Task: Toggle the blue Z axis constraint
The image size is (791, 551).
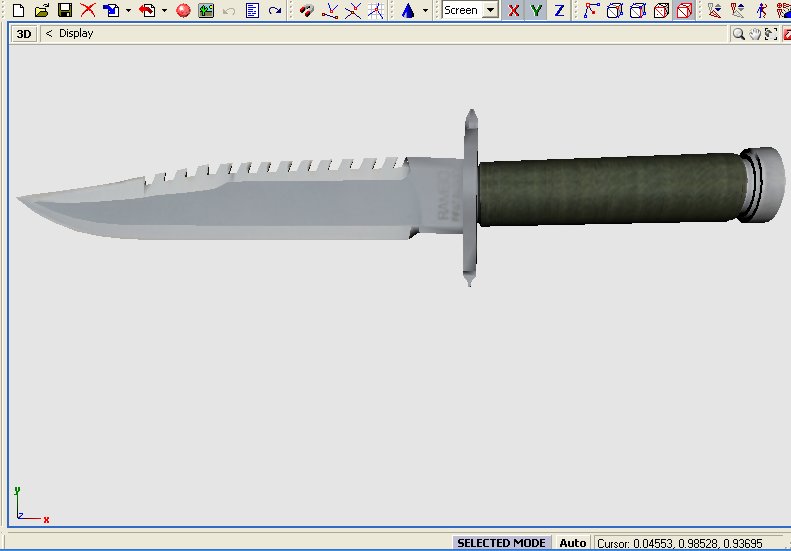Action: pyautogui.click(x=559, y=10)
